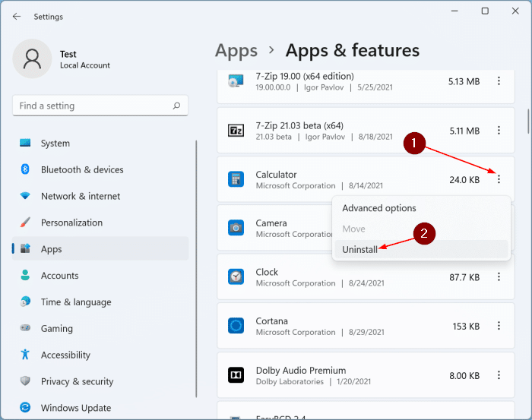Image resolution: width=532 pixels, height=420 pixels.
Task: Click the Calculator app icon
Action: (x=236, y=180)
